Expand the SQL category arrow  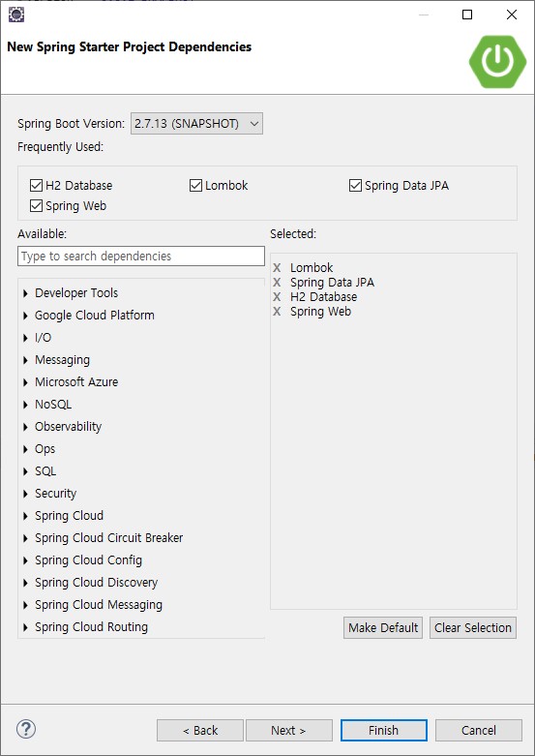point(25,471)
